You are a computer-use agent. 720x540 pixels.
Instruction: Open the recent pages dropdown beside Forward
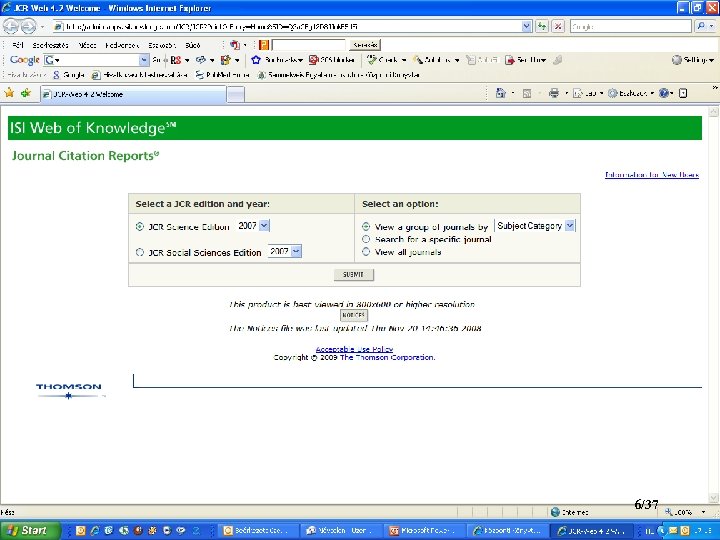(42, 27)
